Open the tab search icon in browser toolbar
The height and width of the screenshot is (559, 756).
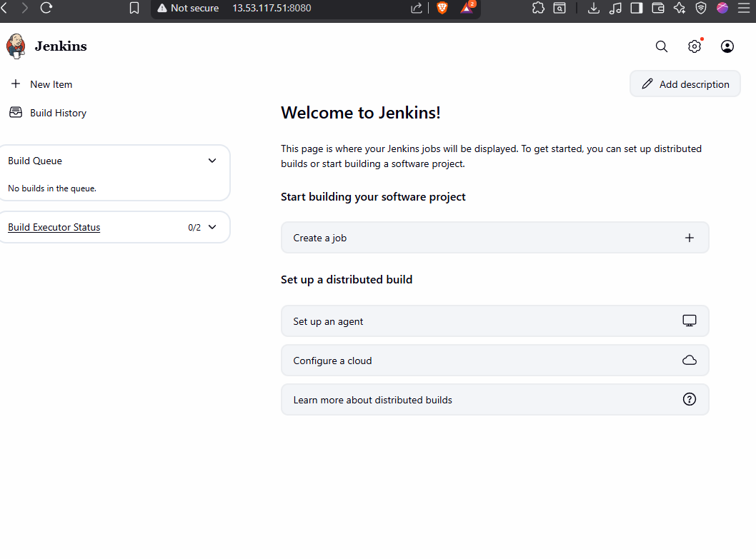(559, 8)
